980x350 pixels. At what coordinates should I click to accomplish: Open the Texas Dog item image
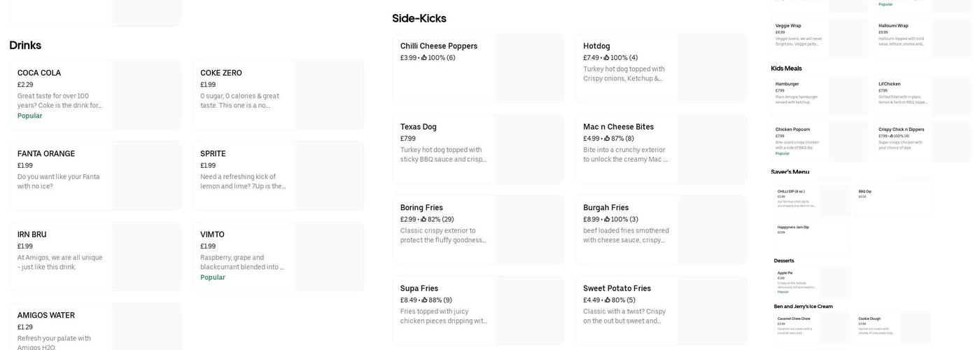pyautogui.click(x=528, y=149)
